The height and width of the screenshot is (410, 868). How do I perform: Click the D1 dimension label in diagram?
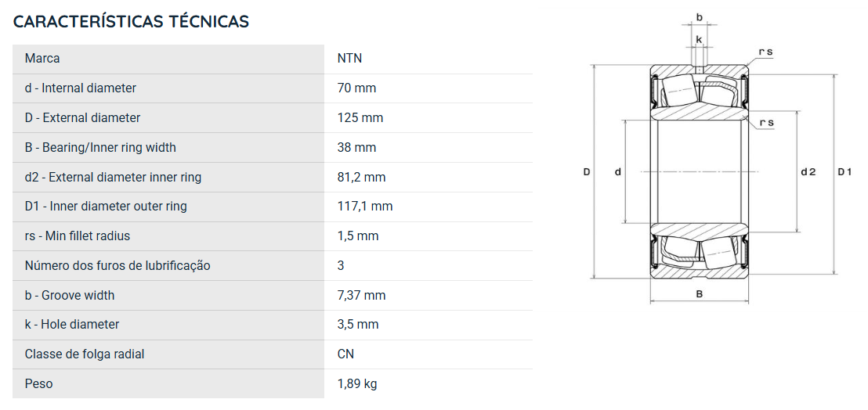(844, 172)
